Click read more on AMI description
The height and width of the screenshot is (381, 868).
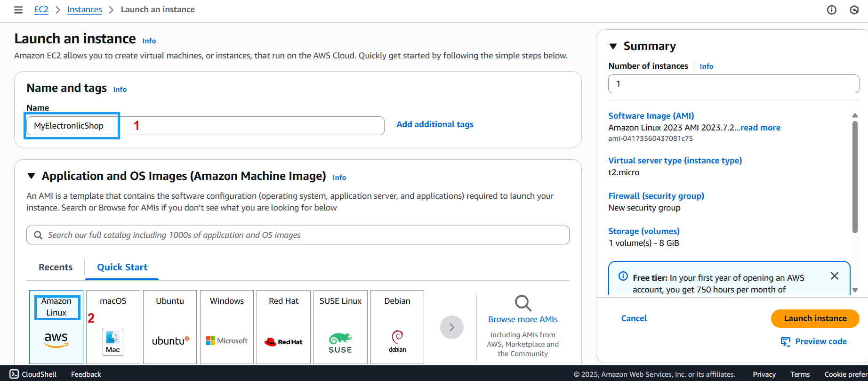pos(760,128)
